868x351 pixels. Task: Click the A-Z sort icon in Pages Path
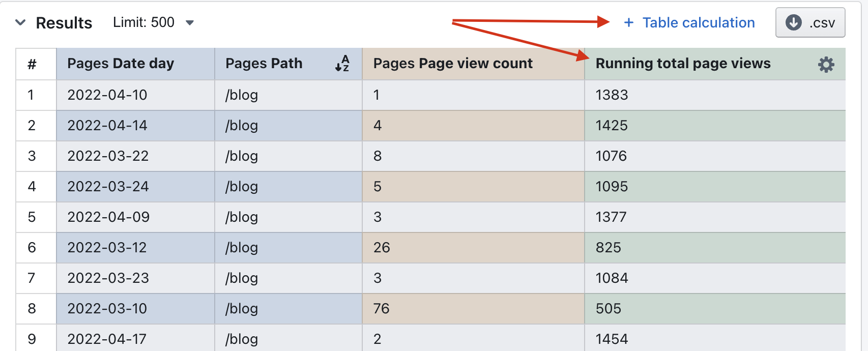342,64
